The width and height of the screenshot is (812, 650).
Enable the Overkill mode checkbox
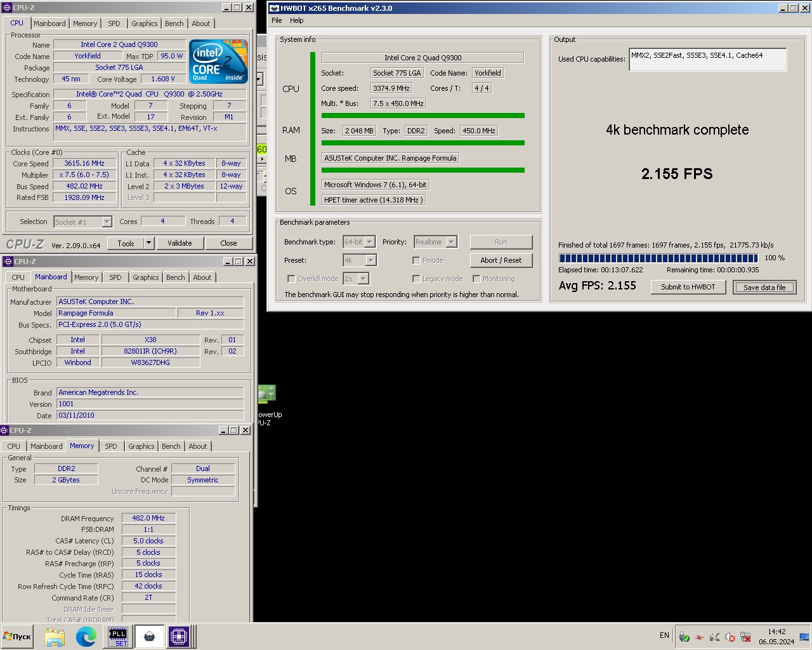click(x=291, y=279)
